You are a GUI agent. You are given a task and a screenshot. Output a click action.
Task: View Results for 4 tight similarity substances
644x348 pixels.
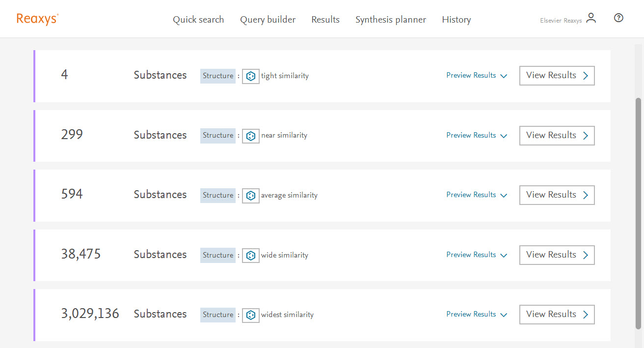click(x=557, y=76)
